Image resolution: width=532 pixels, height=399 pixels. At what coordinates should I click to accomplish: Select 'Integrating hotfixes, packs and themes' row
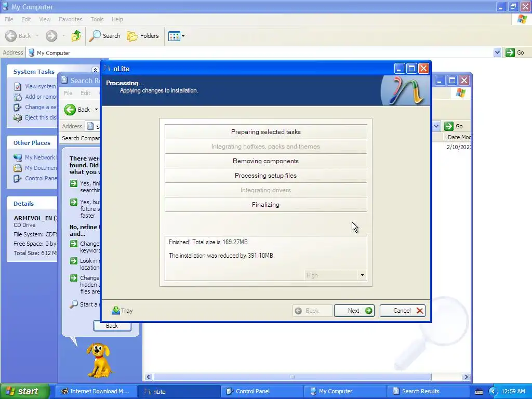pos(265,146)
